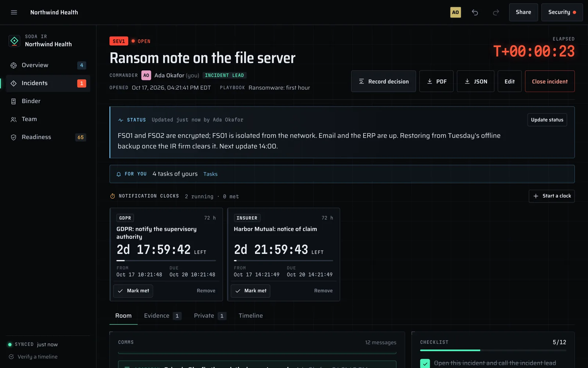Click the SYNCED just now status
This screenshot has width=588, height=368.
33,344
